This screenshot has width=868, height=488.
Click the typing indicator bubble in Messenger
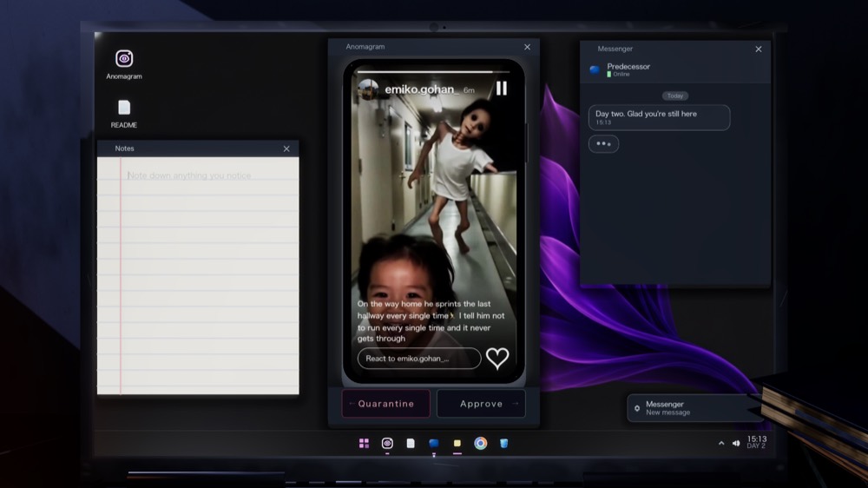[x=603, y=144]
